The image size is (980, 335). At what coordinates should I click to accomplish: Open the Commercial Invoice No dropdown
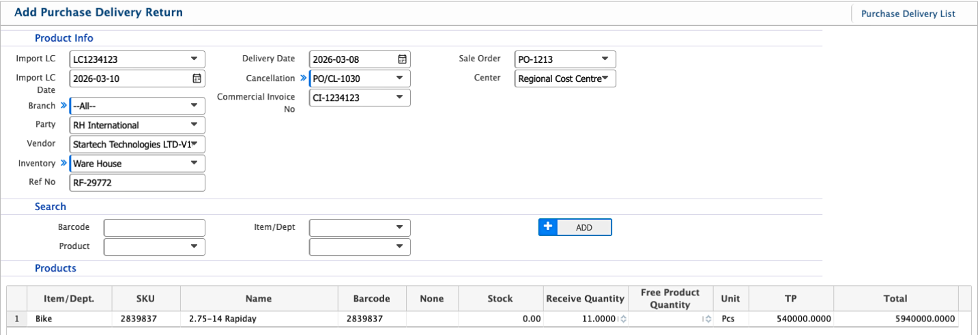[x=399, y=98]
